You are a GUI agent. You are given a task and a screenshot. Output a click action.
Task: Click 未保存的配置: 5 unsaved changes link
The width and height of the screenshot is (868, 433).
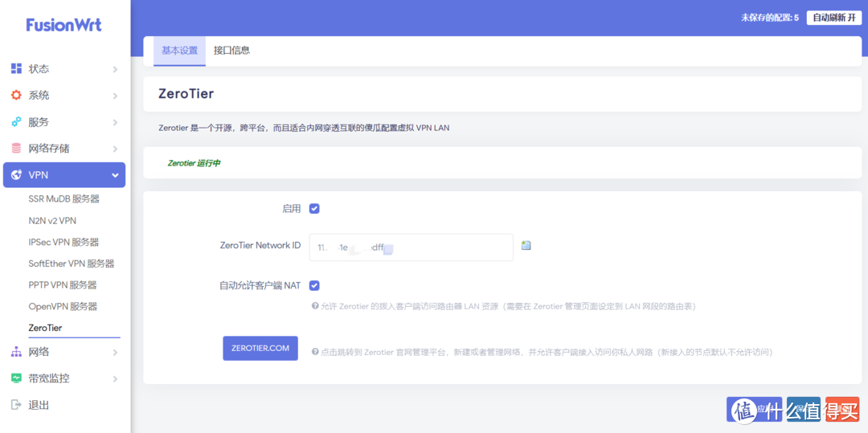(769, 18)
